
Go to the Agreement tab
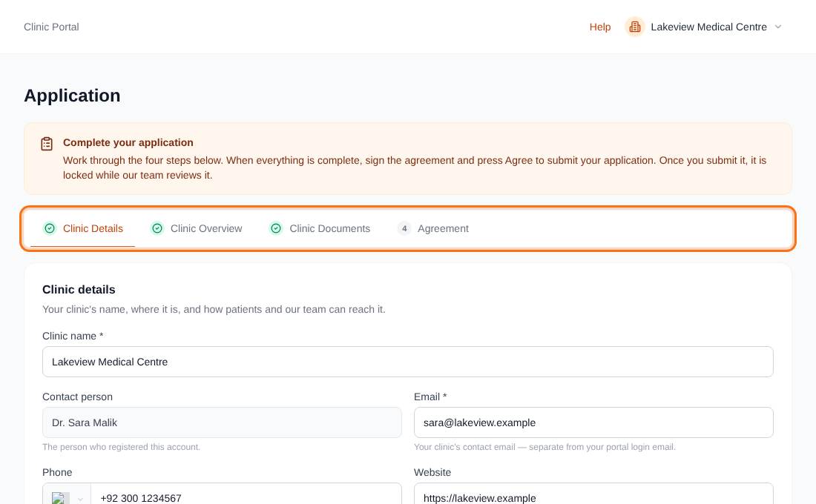tap(433, 228)
